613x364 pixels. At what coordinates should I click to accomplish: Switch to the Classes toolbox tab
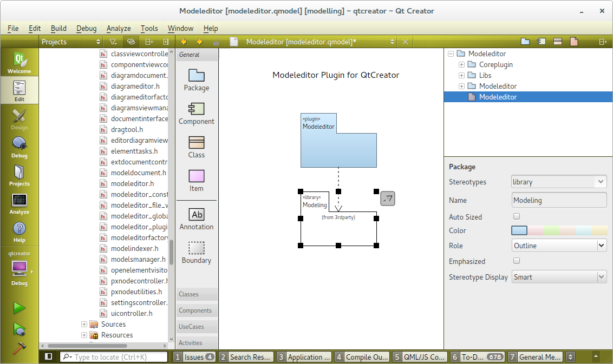point(197,294)
